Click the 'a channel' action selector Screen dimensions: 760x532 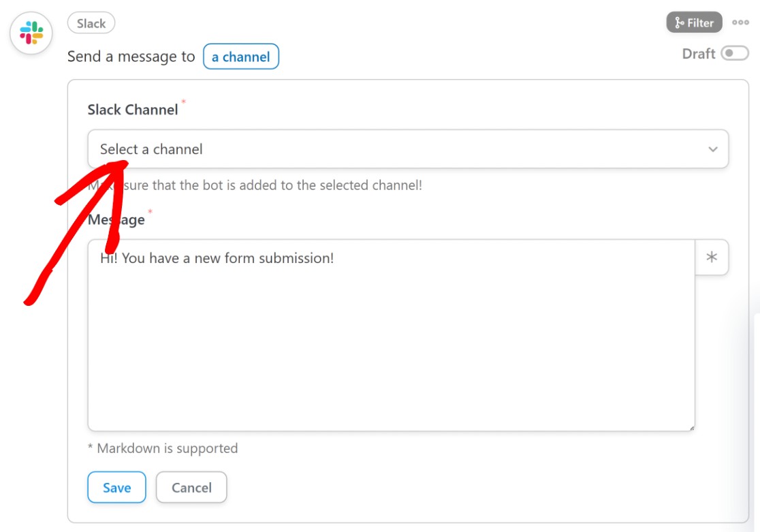click(241, 57)
